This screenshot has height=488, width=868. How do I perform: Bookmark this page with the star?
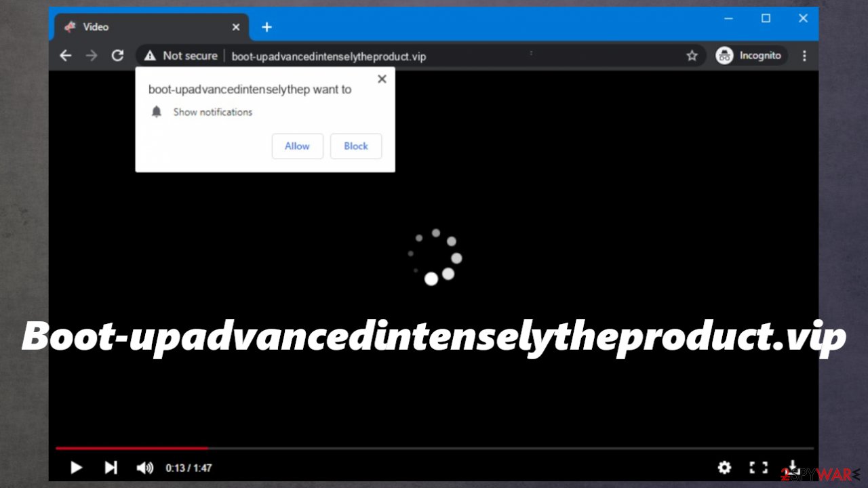click(x=692, y=56)
